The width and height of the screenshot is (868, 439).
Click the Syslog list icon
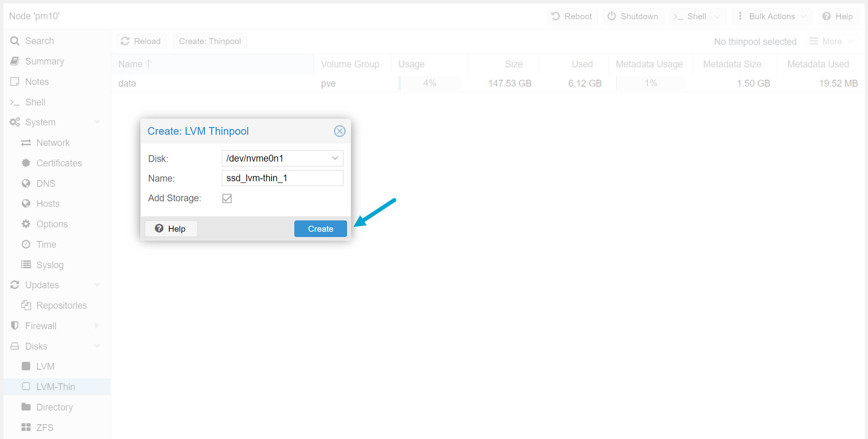click(x=26, y=265)
